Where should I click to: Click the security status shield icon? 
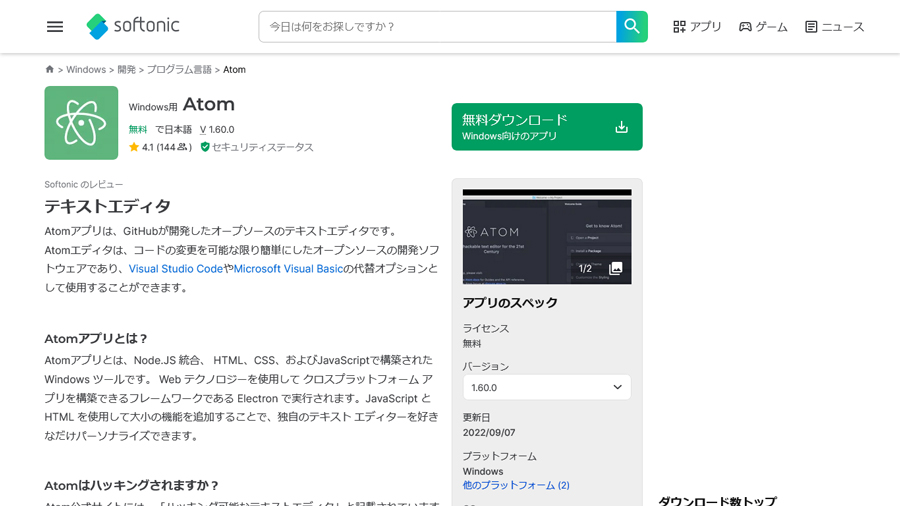point(205,147)
